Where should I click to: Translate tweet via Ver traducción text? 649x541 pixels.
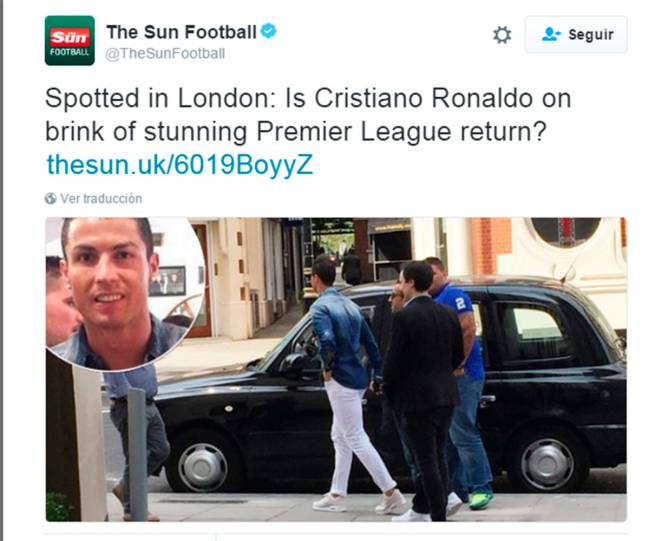coord(101,199)
